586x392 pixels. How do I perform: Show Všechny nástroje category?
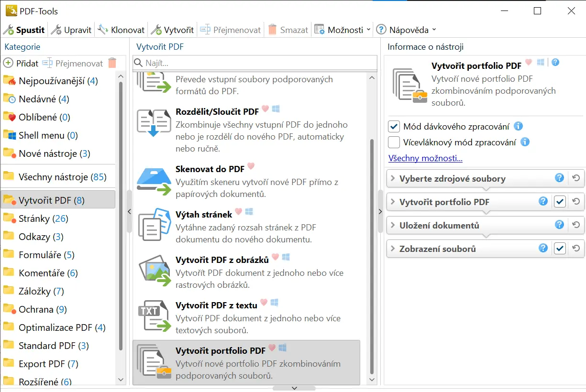[58, 177]
